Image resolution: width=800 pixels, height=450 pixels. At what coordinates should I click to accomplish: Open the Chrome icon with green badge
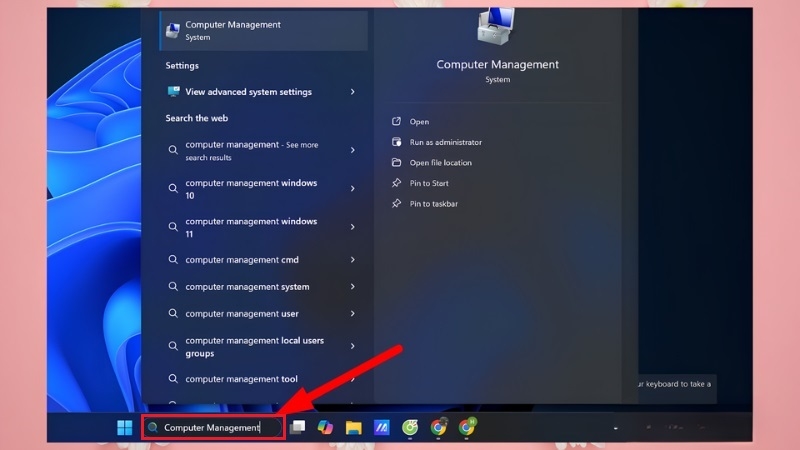[467, 427]
